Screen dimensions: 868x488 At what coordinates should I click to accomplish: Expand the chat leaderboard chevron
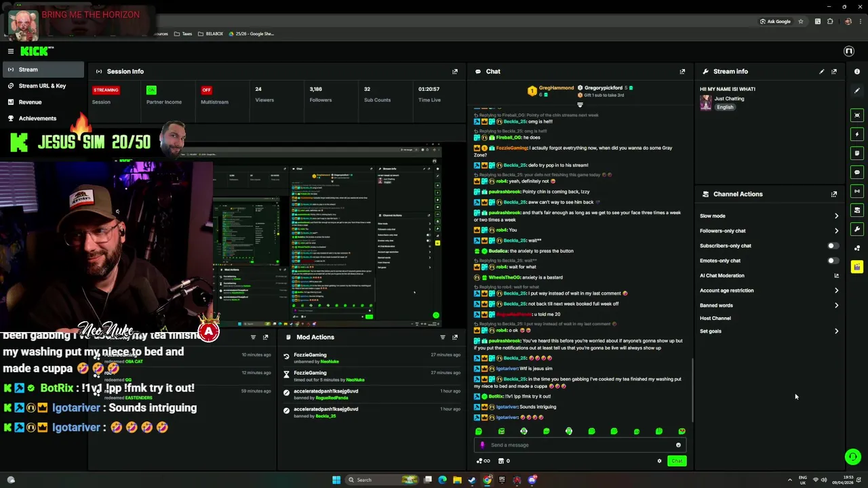coord(580,104)
